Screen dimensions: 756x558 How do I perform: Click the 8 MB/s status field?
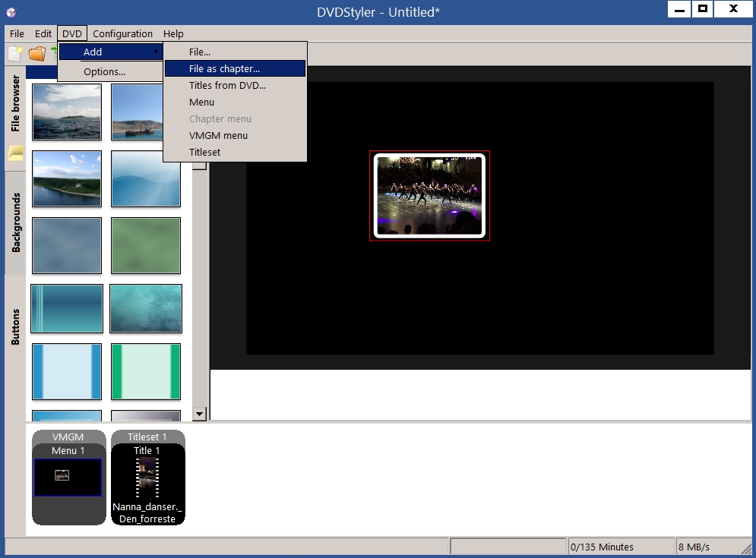pyautogui.click(x=713, y=547)
